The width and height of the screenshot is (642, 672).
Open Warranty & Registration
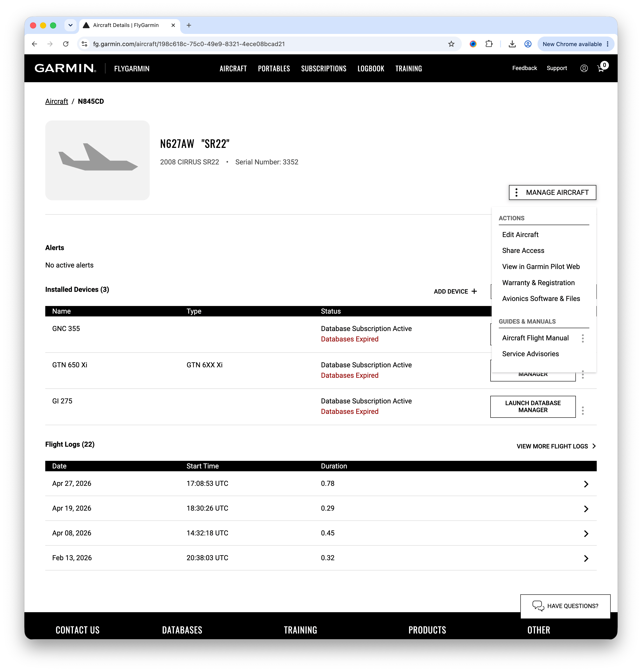(x=538, y=283)
